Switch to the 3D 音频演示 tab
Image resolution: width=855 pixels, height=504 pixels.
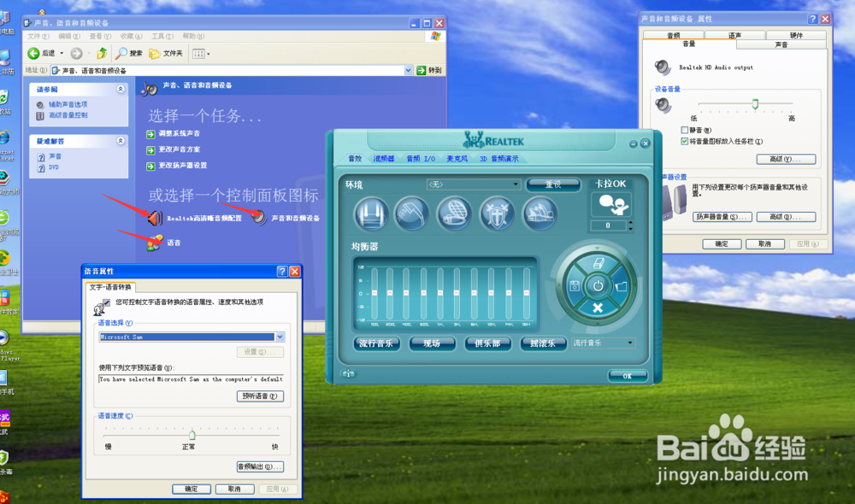[x=499, y=159]
